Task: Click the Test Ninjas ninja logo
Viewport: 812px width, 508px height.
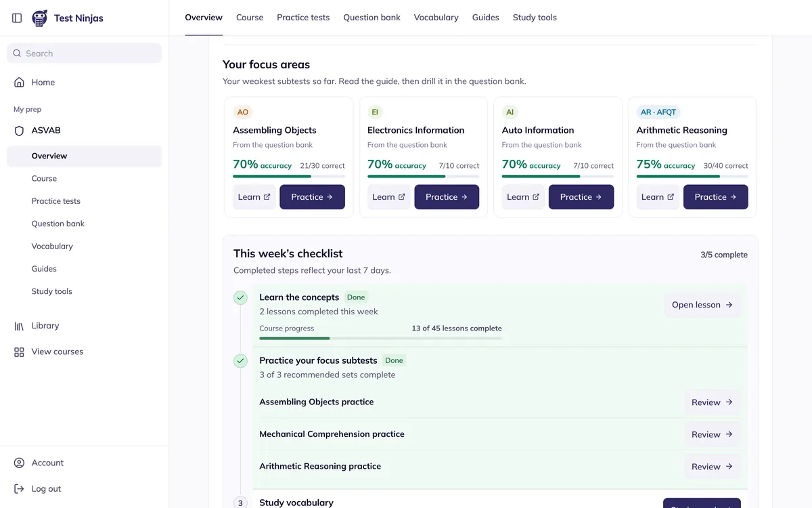Action: click(x=40, y=18)
